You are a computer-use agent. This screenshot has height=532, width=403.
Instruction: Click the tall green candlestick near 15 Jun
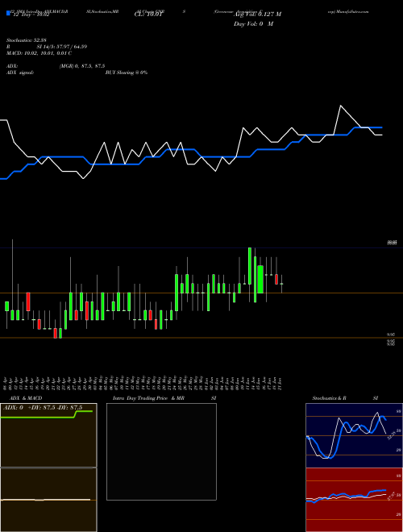tap(260, 279)
